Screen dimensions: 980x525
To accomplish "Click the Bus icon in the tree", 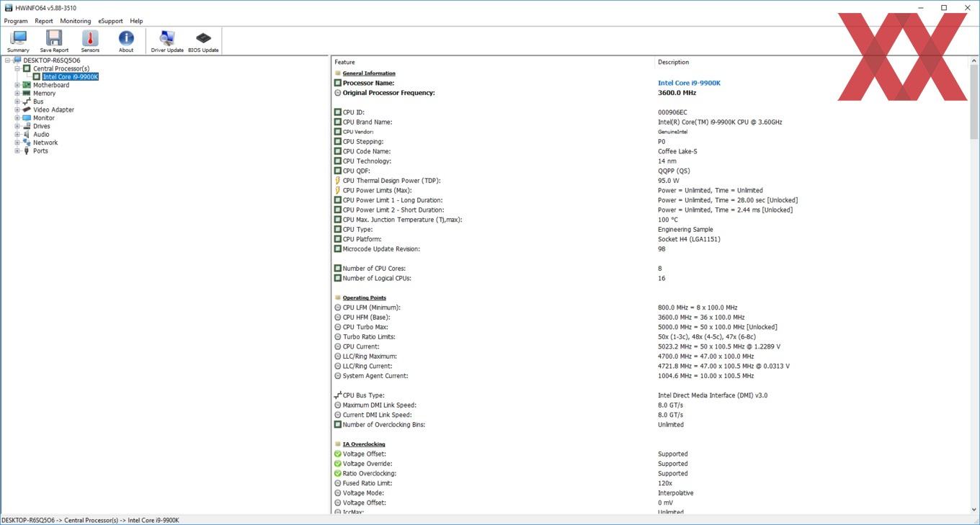I will (x=27, y=102).
